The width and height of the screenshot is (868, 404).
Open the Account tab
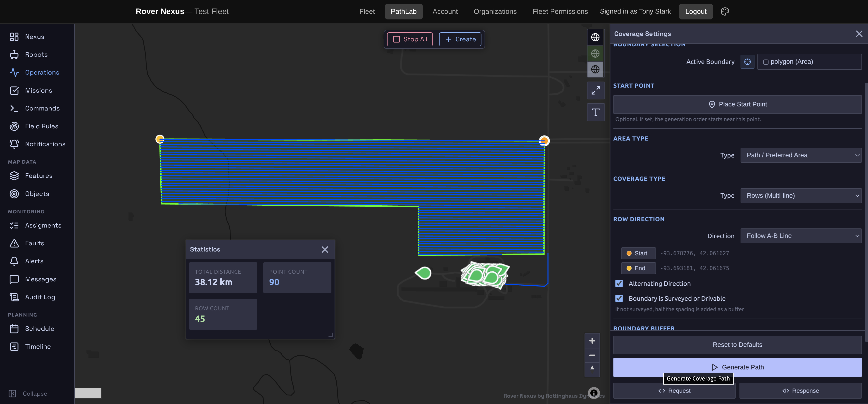click(445, 12)
